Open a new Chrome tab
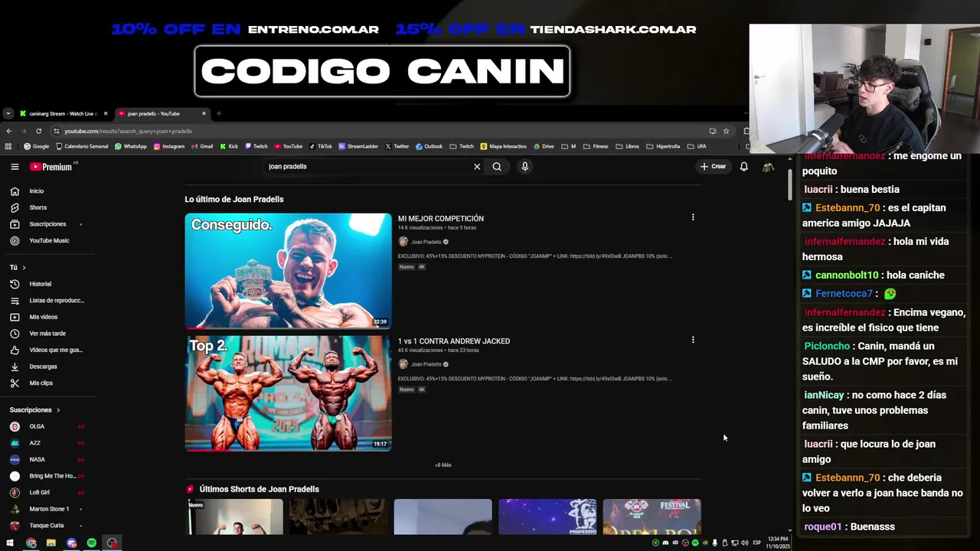The width and height of the screenshot is (980, 551). point(218,113)
